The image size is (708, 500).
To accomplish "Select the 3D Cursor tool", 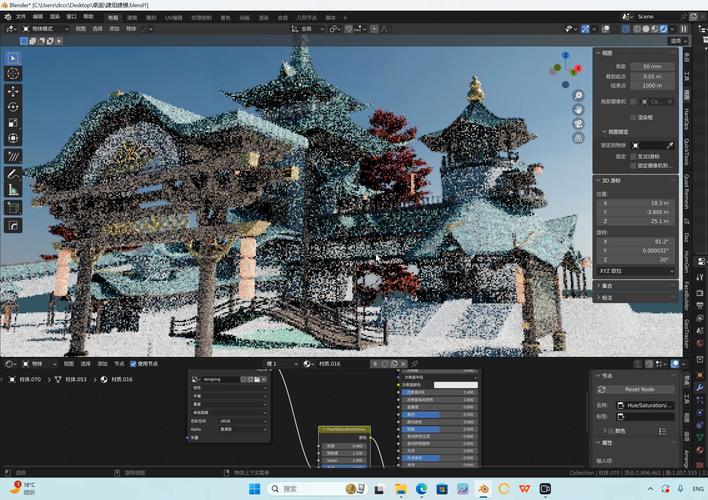I will tap(13, 74).
